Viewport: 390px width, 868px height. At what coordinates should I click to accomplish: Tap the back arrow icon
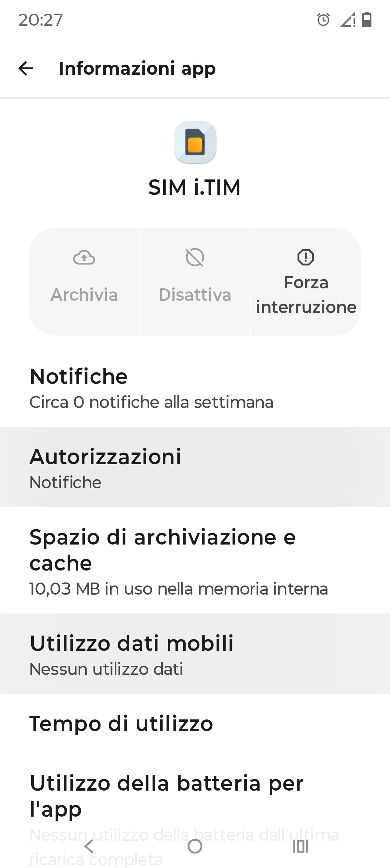tap(26, 68)
